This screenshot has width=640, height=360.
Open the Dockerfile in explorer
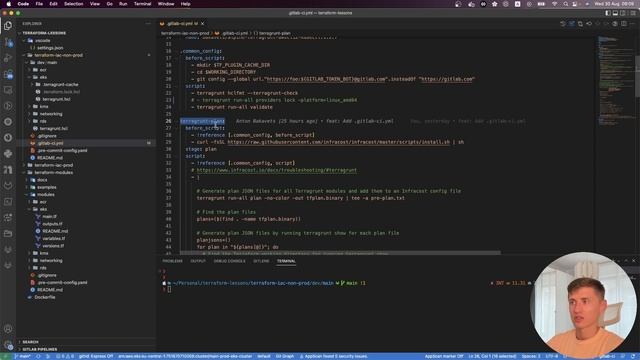click(44, 297)
